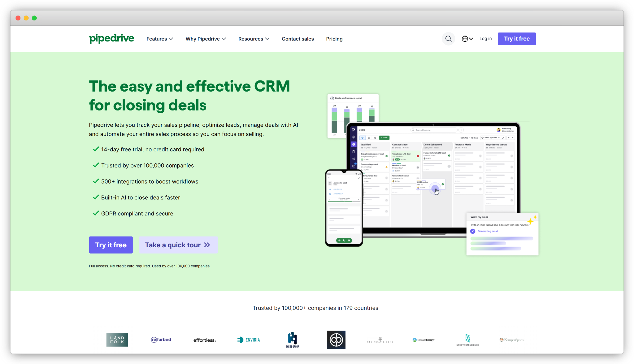This screenshot has height=364, width=634.
Task: Open the search magnifier icon
Action: pyautogui.click(x=448, y=39)
